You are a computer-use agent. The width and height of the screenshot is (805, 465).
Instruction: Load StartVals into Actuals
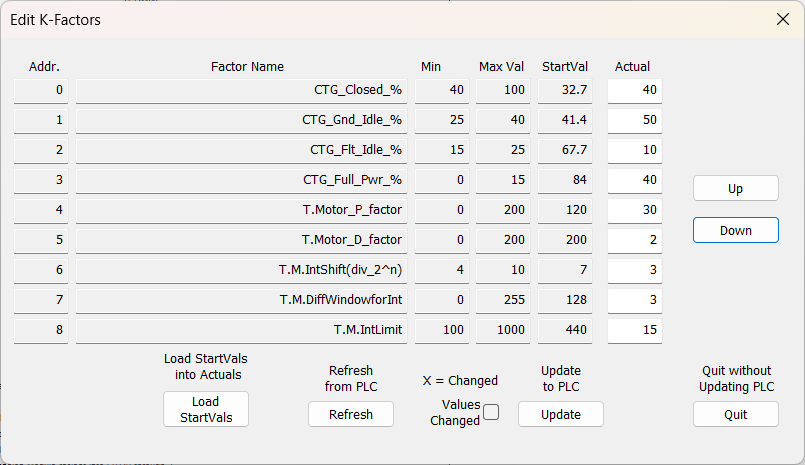click(x=206, y=409)
